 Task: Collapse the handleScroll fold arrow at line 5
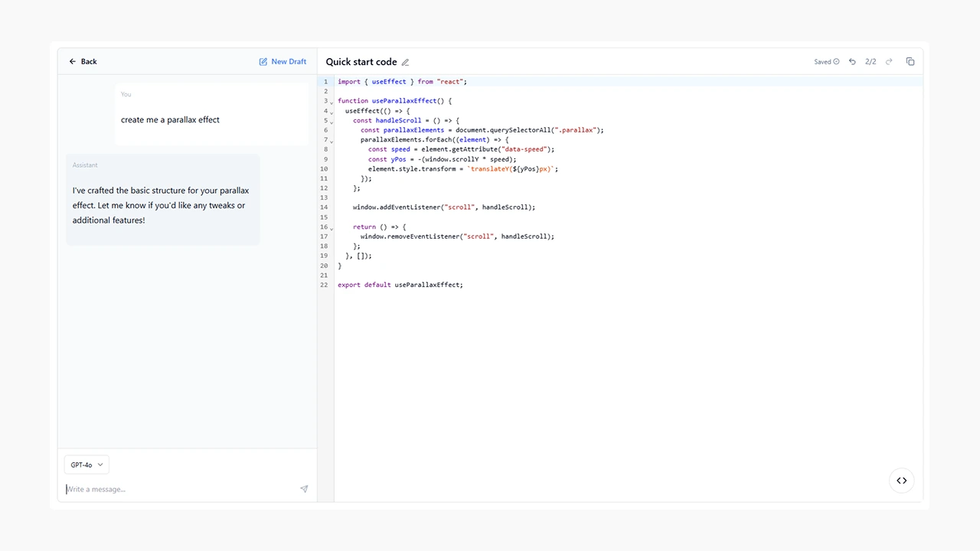point(332,122)
